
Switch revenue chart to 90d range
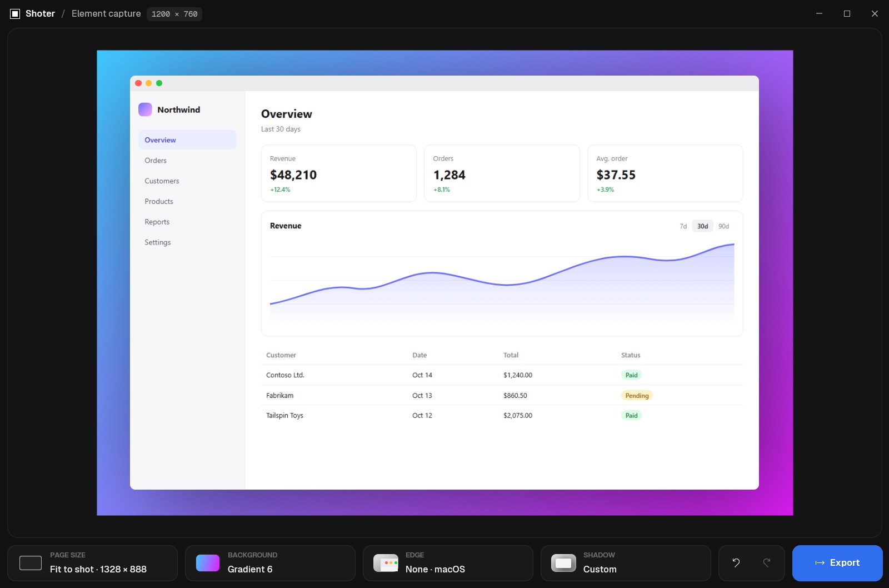tap(723, 226)
